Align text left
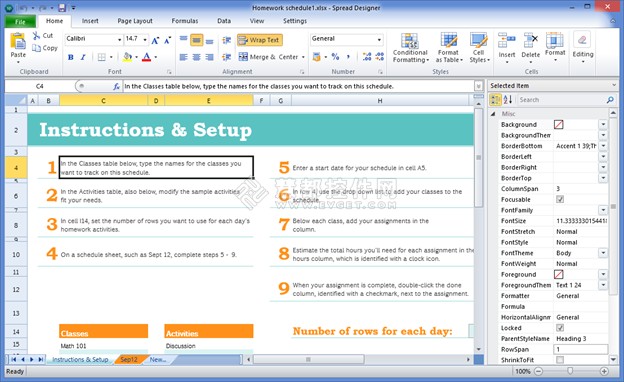This screenshot has width=624, height=382. tap(183, 57)
